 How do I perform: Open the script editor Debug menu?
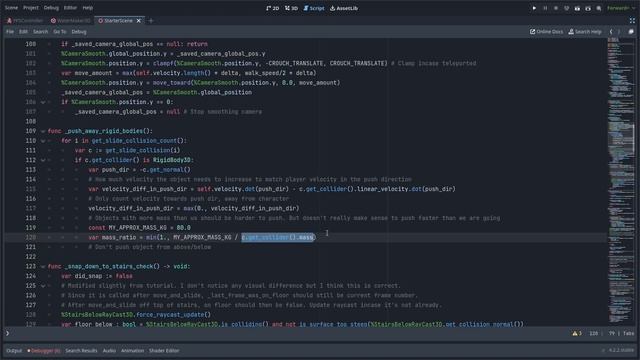click(79, 31)
